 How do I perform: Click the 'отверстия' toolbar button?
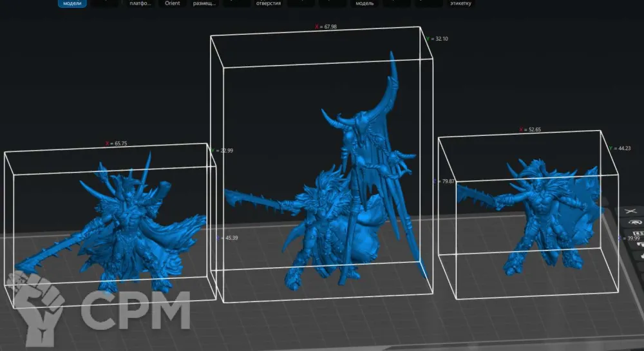point(269,3)
